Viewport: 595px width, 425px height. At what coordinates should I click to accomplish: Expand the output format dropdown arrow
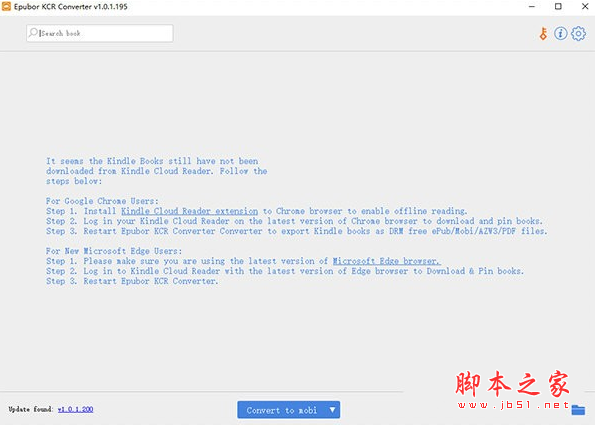[x=332, y=410]
